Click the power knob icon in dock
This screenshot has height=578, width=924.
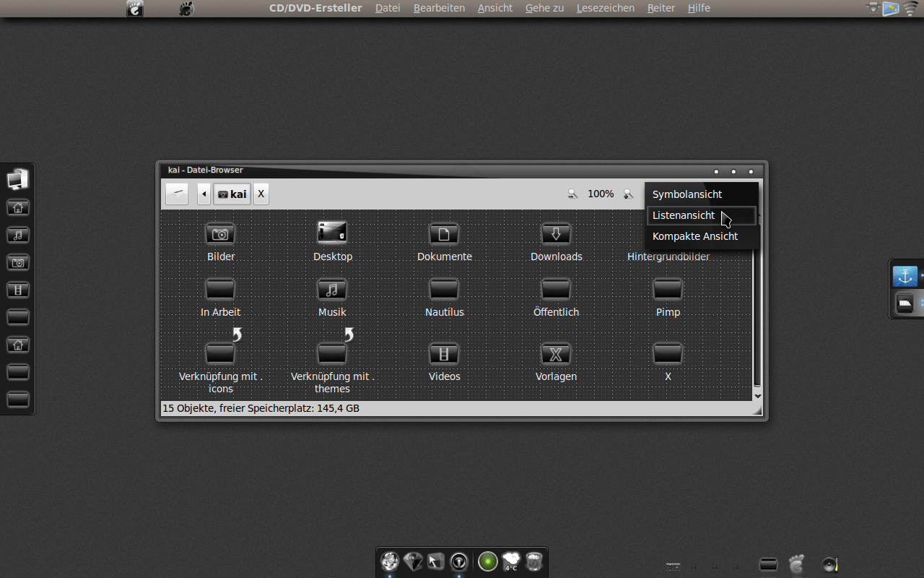click(459, 561)
